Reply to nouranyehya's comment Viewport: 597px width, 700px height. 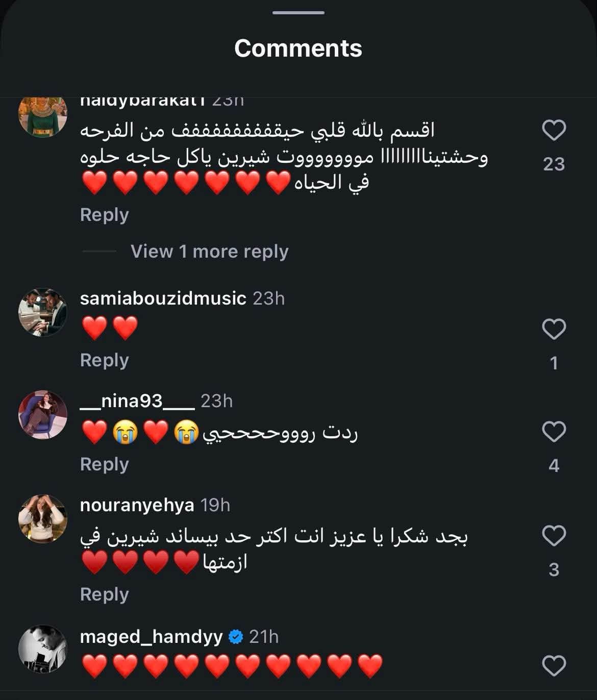[x=104, y=594]
